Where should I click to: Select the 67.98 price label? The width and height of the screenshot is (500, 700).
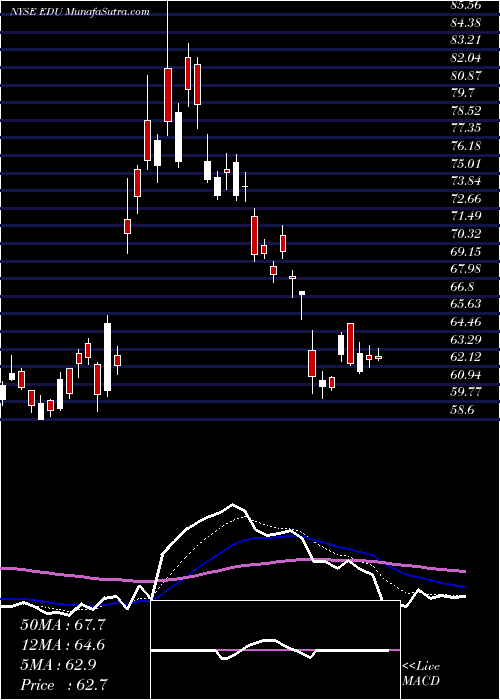point(467,269)
